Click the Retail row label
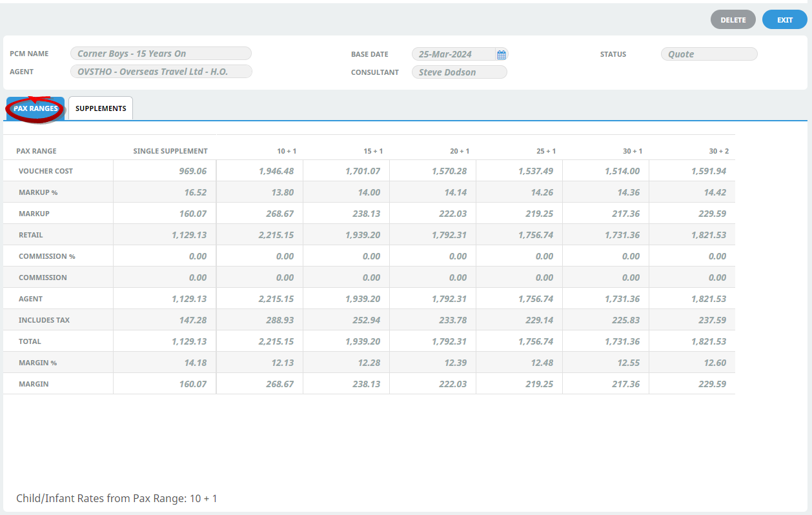The width and height of the screenshot is (812, 515). (31, 235)
